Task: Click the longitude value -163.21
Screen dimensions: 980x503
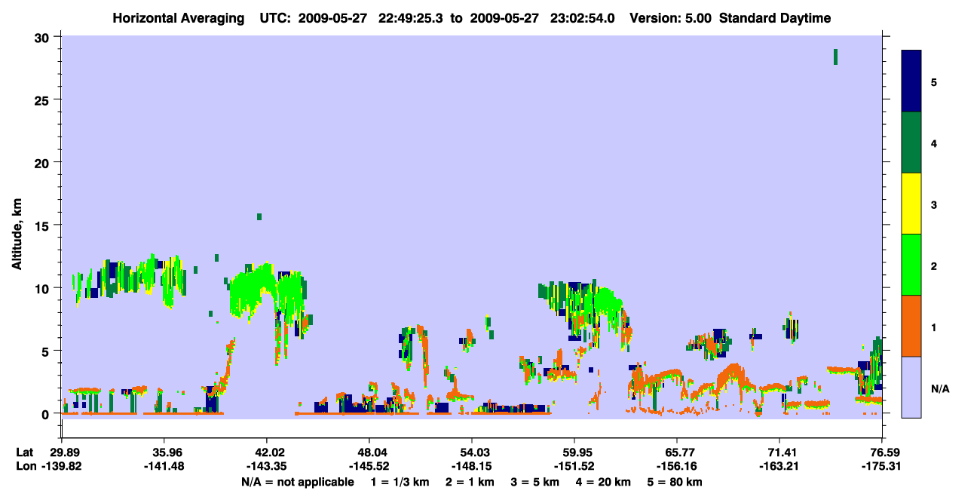Action: point(779,466)
